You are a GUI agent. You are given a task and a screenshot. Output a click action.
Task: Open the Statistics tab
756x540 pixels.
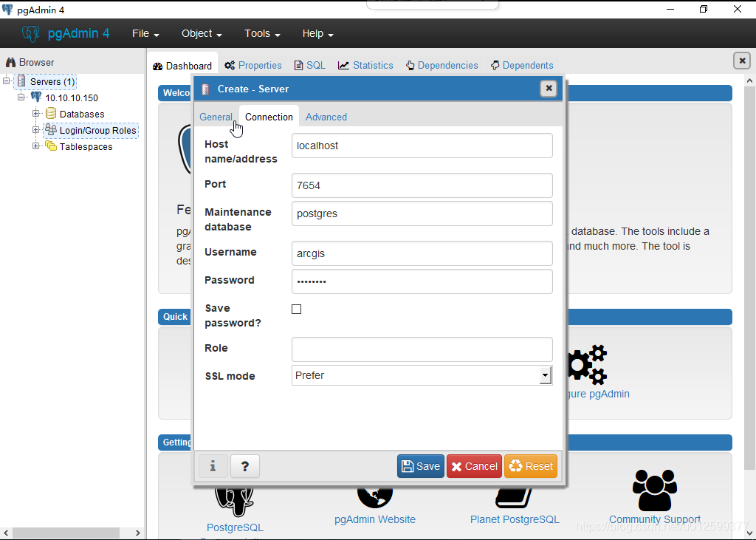365,65
